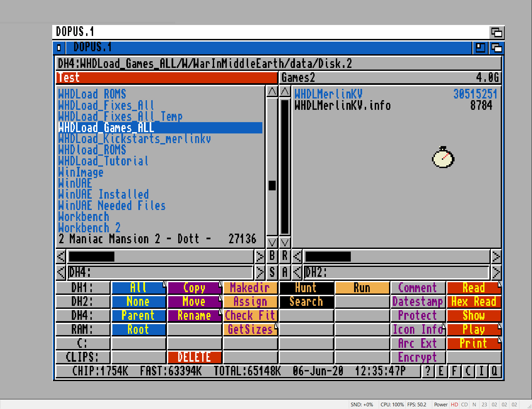Select the DH1: drive button
Image resolution: width=532 pixels, height=409 pixels.
[x=83, y=288]
